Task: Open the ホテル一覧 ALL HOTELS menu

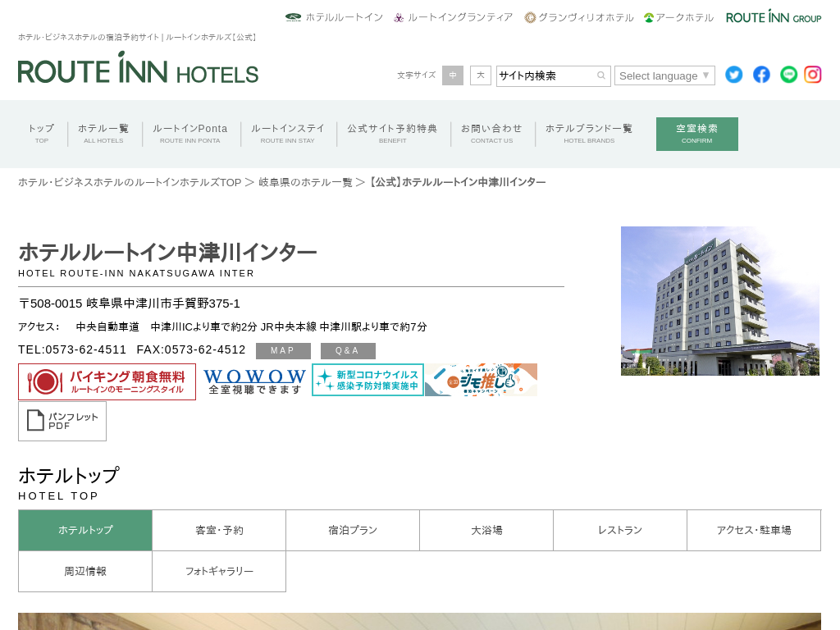Action: point(103,134)
